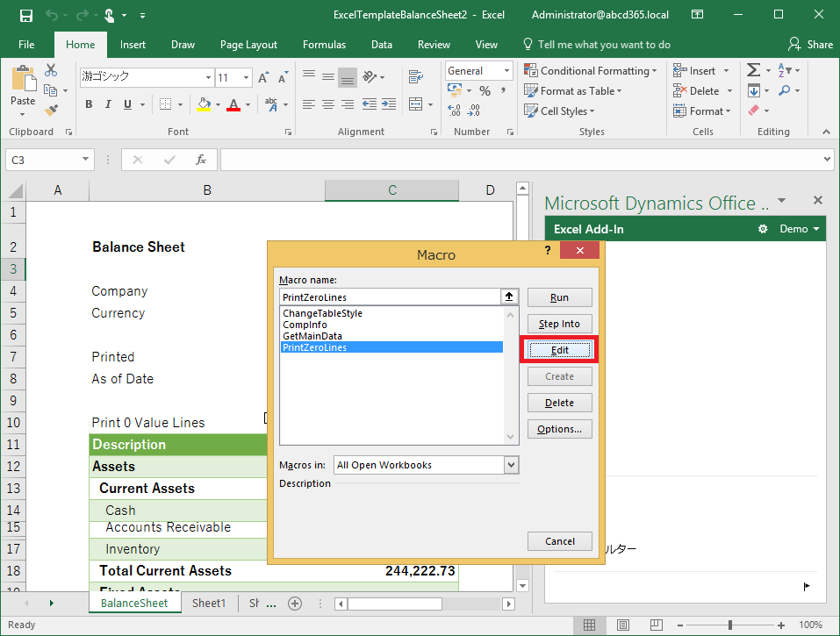Click the zoom slider handle
Screen dimensions: 840x636
(729, 625)
